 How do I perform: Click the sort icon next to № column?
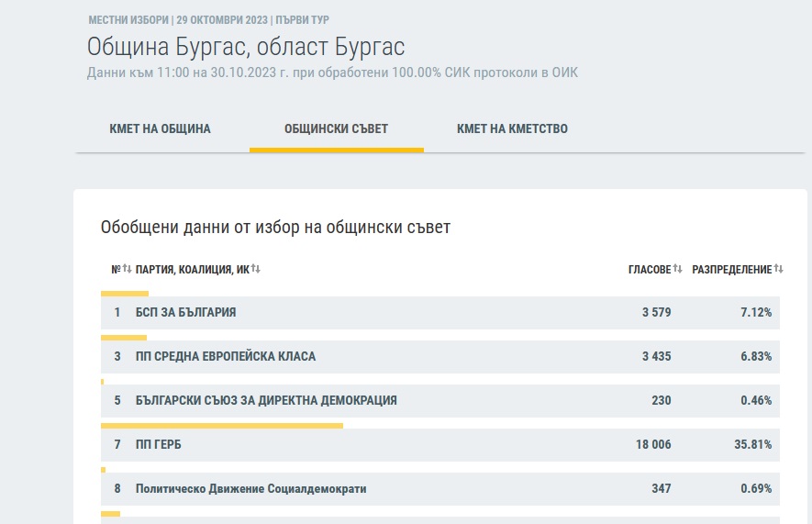click(128, 269)
